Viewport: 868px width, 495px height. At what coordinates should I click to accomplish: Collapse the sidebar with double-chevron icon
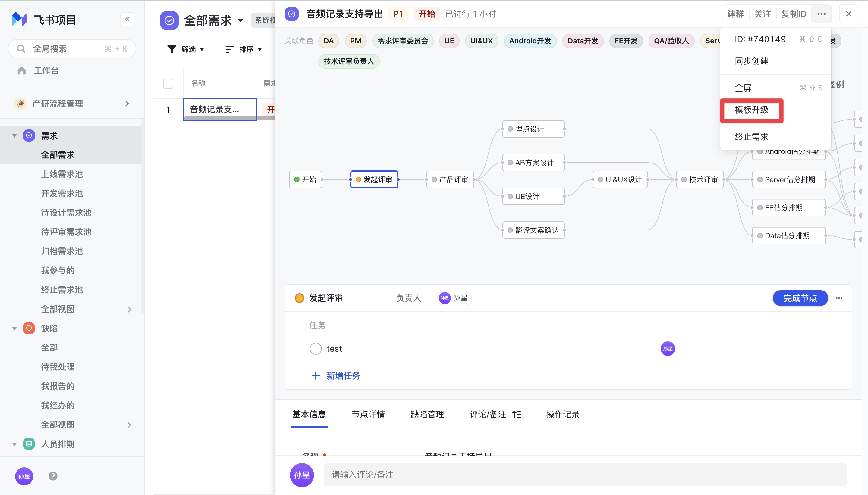(127, 19)
